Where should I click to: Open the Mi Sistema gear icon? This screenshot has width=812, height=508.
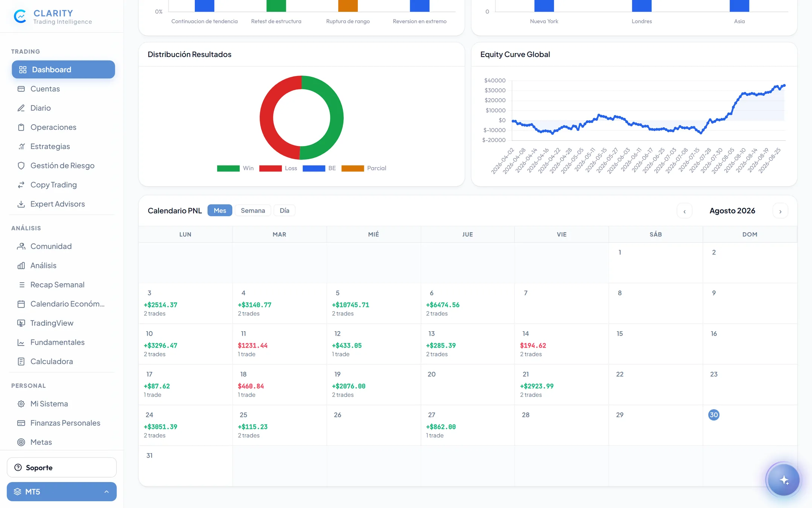click(21, 404)
